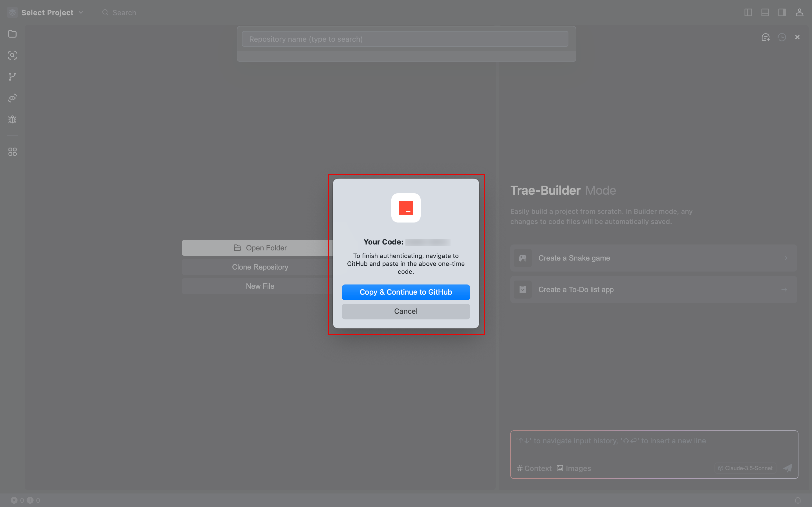Toggle the bottom panel layout
This screenshot has height=507, width=812.
[765, 13]
